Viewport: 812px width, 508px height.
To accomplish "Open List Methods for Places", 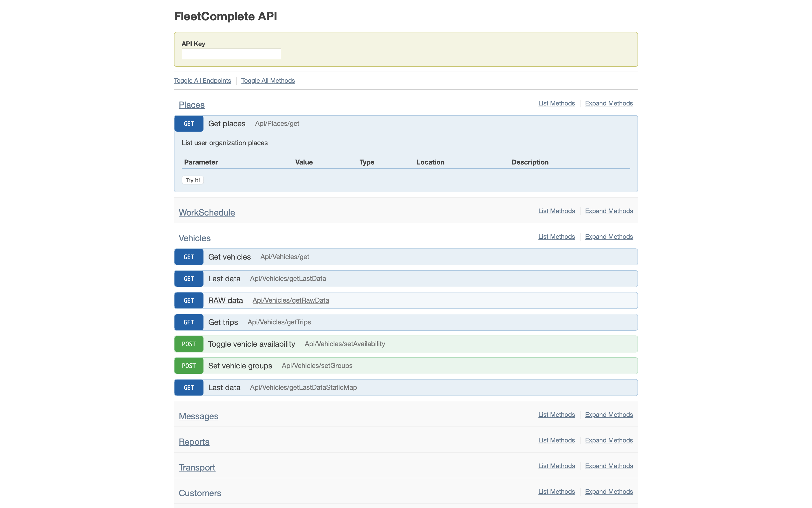I will [556, 104].
